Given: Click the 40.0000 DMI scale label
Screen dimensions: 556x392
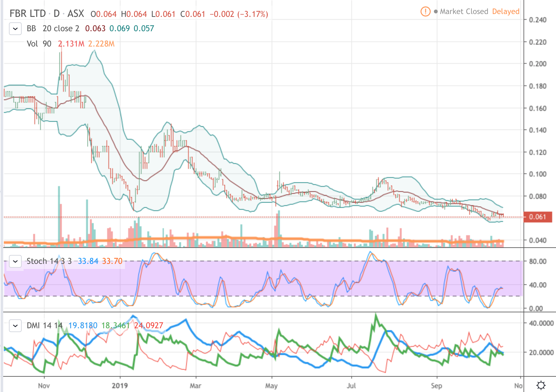Looking at the screenshot, I should [x=541, y=323].
